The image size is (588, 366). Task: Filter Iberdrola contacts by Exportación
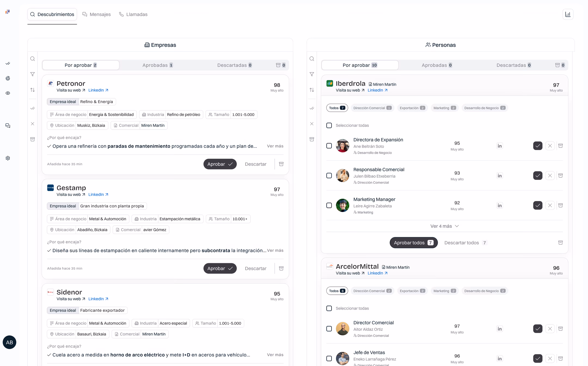412,108
